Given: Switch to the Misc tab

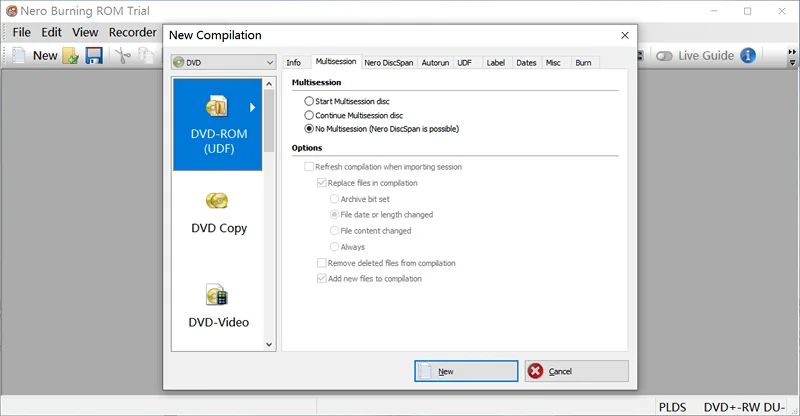Looking at the screenshot, I should click(x=553, y=63).
